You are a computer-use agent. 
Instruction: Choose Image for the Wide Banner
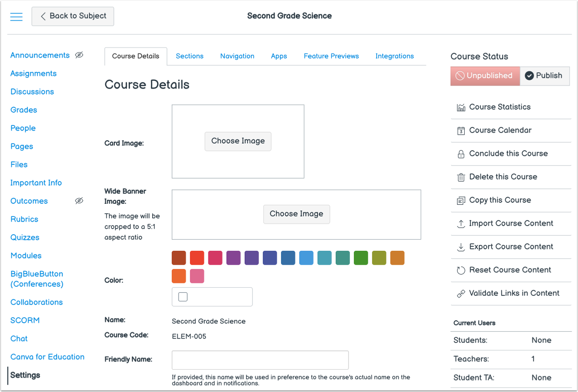(x=296, y=214)
